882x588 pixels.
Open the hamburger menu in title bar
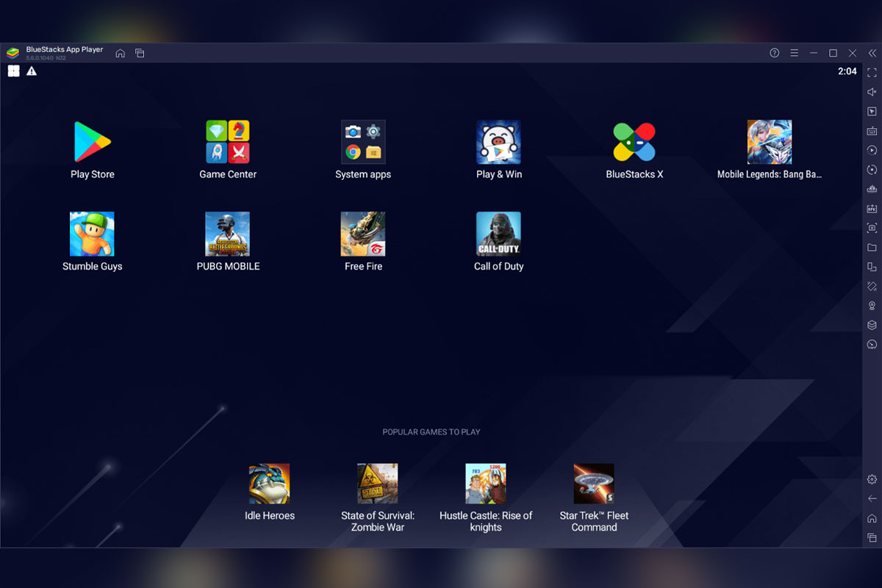click(x=795, y=53)
